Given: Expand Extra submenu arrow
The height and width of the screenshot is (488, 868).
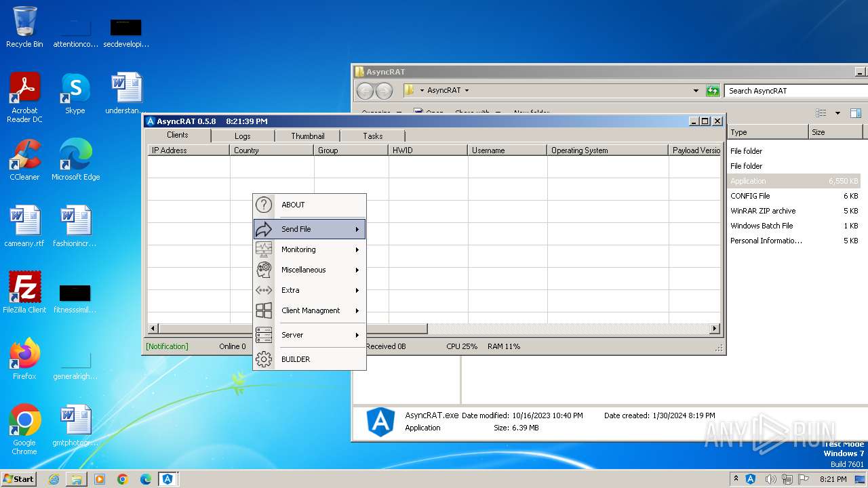Looking at the screenshot, I should coord(357,290).
